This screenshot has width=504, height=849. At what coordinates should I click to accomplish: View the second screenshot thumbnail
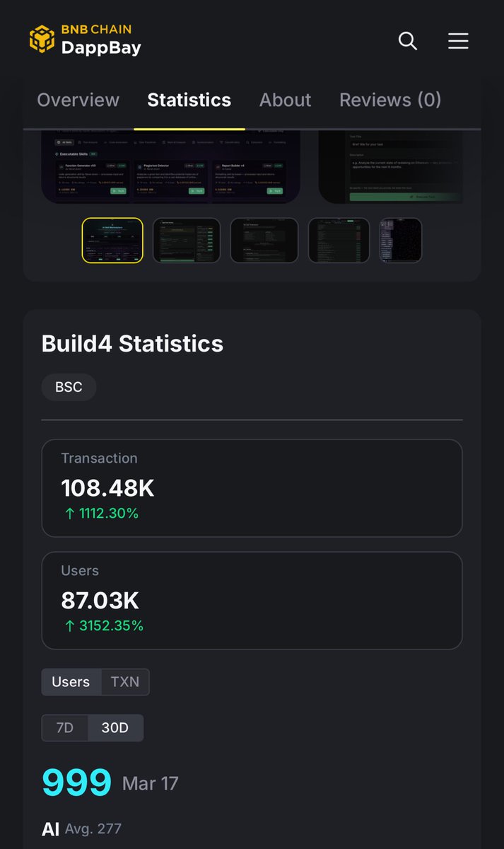(x=187, y=241)
